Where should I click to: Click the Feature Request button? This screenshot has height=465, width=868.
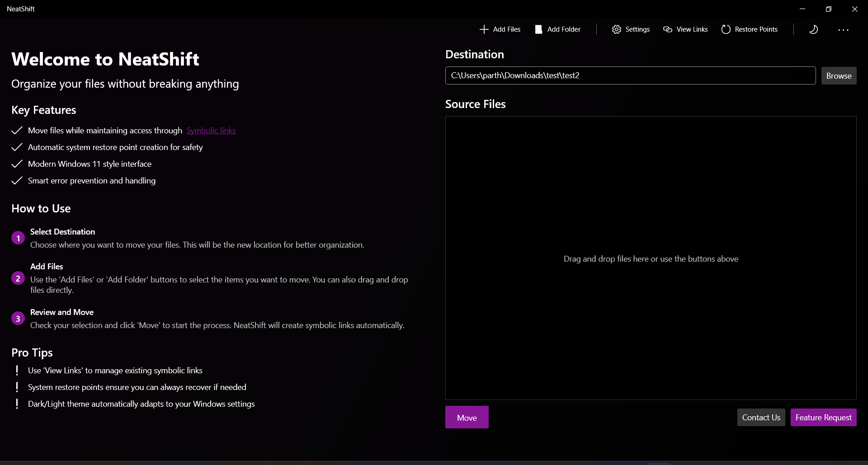[823, 418]
